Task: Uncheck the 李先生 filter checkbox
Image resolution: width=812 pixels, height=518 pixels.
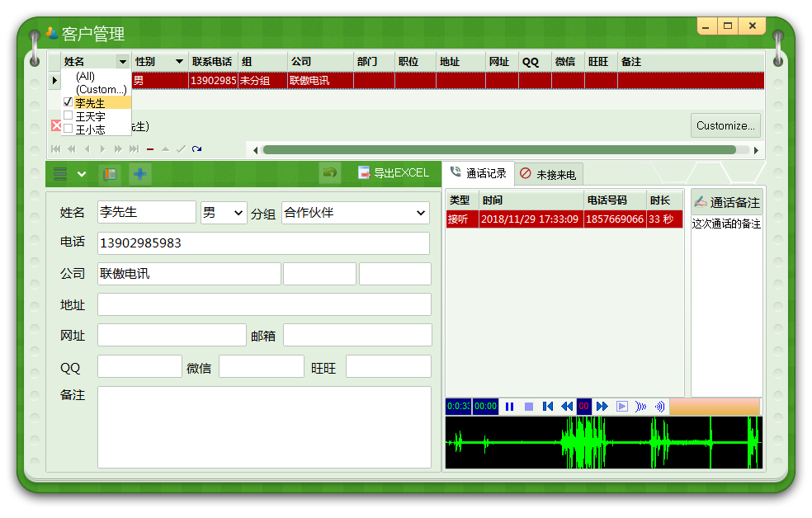Action: click(x=68, y=102)
